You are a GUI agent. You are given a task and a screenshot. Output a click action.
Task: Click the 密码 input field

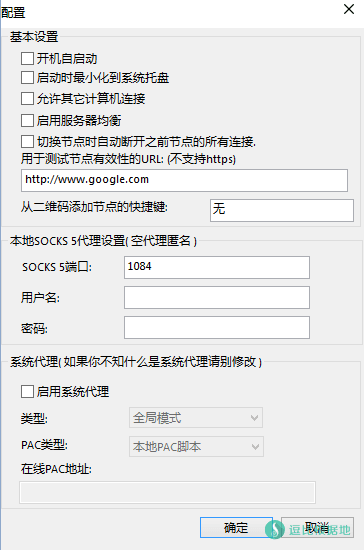pos(217,328)
